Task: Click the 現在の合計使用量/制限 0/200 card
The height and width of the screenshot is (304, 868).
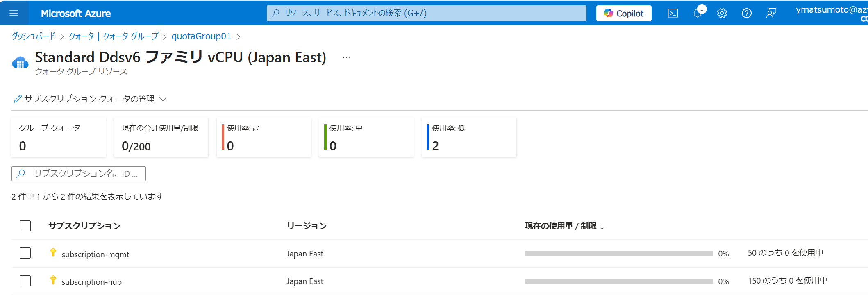Action: pos(161,137)
